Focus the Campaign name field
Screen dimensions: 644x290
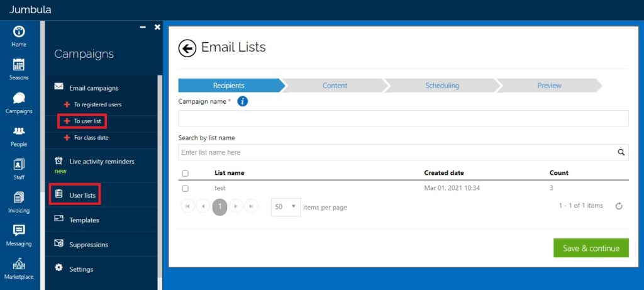click(x=403, y=118)
